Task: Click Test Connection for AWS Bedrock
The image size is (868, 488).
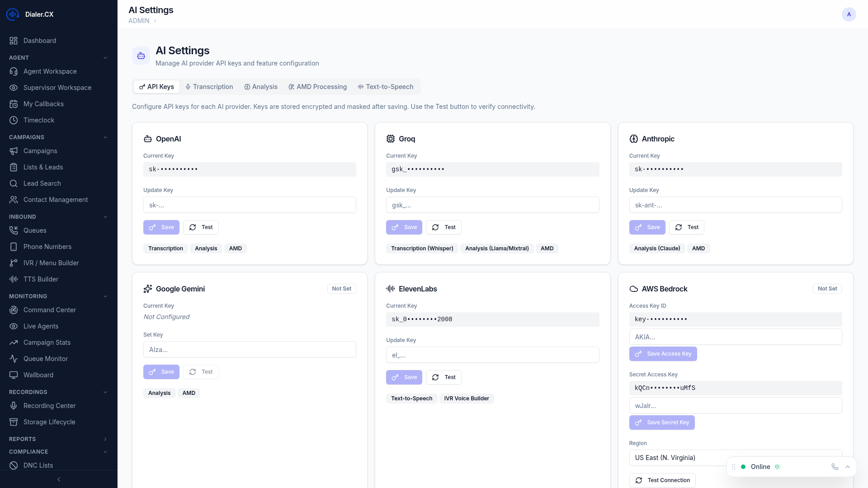Action: [x=662, y=480]
